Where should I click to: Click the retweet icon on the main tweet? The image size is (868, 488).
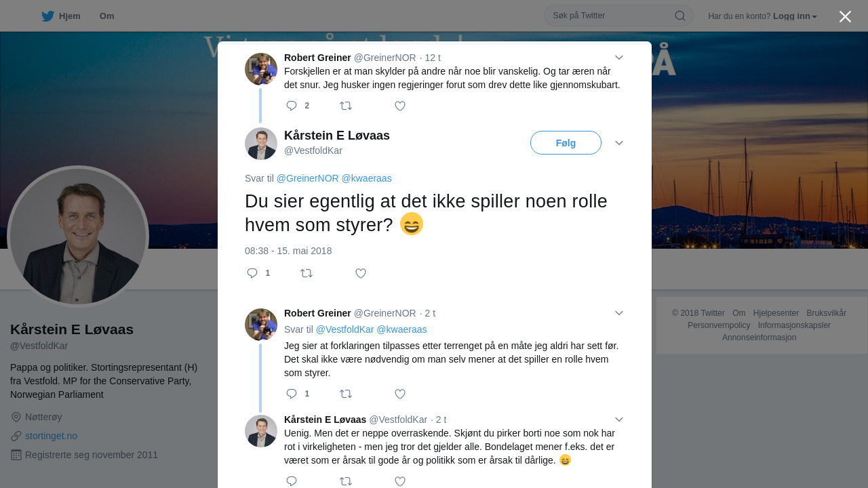[307, 273]
